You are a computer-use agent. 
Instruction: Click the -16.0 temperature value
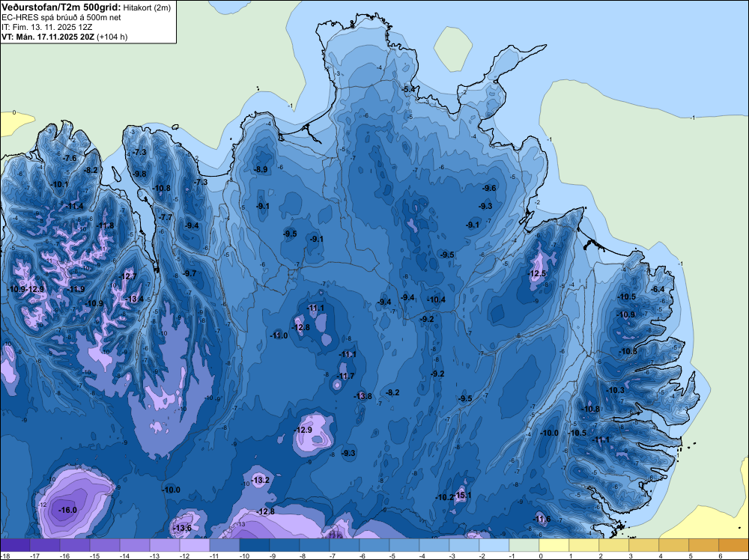(x=67, y=510)
